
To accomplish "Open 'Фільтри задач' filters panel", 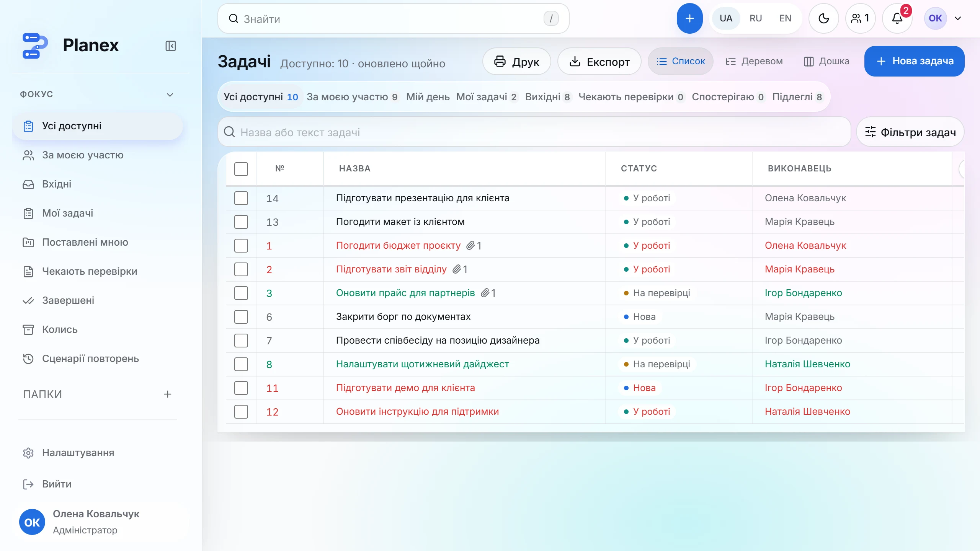I will pos(910,132).
